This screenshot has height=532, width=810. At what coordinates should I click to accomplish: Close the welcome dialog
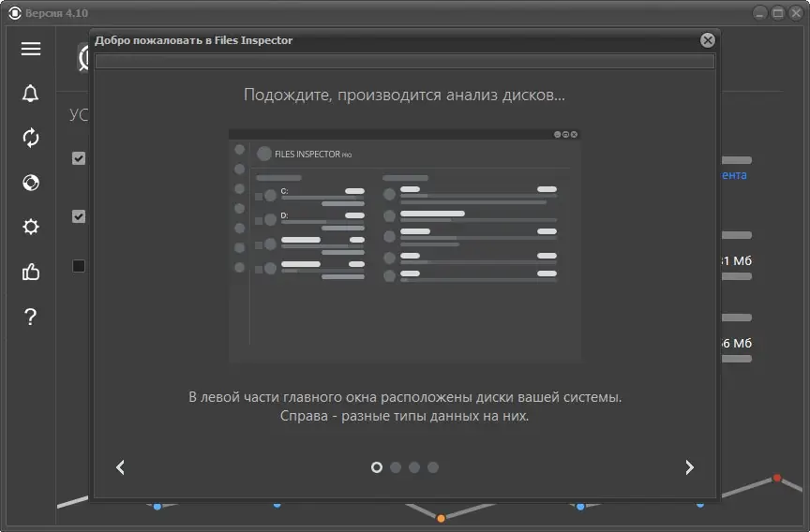[x=707, y=40]
